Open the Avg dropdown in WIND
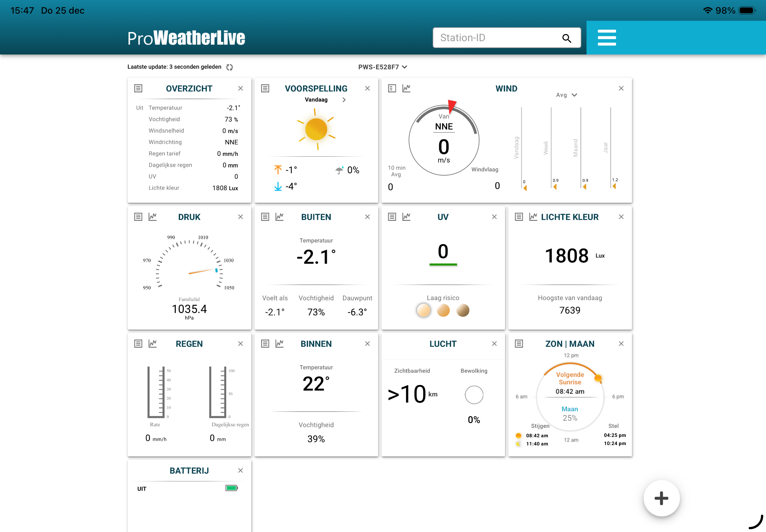The height and width of the screenshot is (532, 766). [566, 95]
